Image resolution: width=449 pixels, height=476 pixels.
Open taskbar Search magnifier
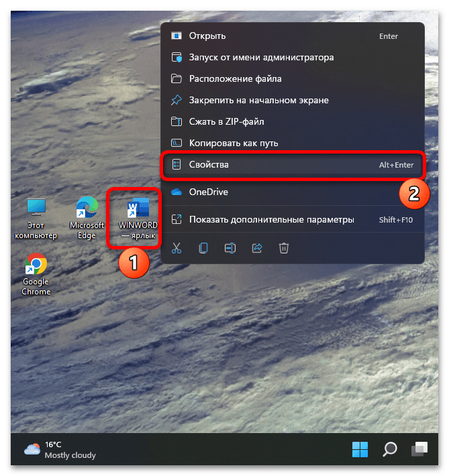(x=390, y=449)
